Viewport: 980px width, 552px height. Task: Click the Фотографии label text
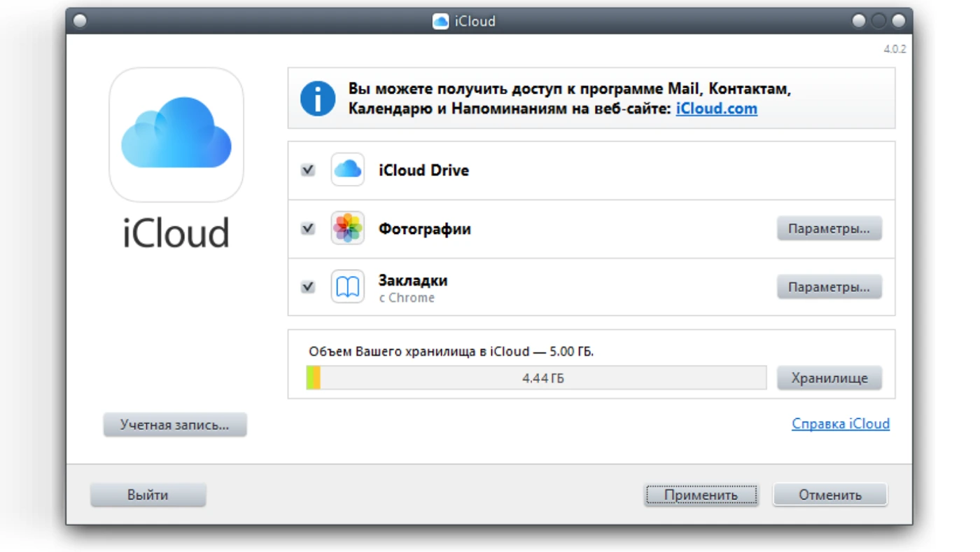[x=424, y=229]
